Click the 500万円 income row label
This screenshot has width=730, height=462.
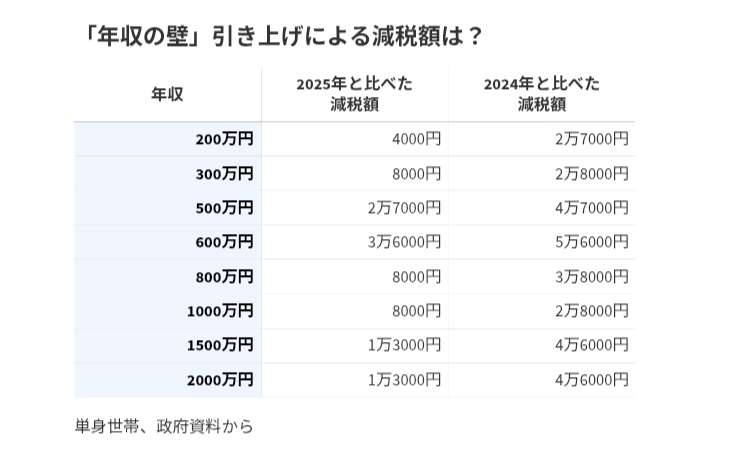tap(224, 208)
